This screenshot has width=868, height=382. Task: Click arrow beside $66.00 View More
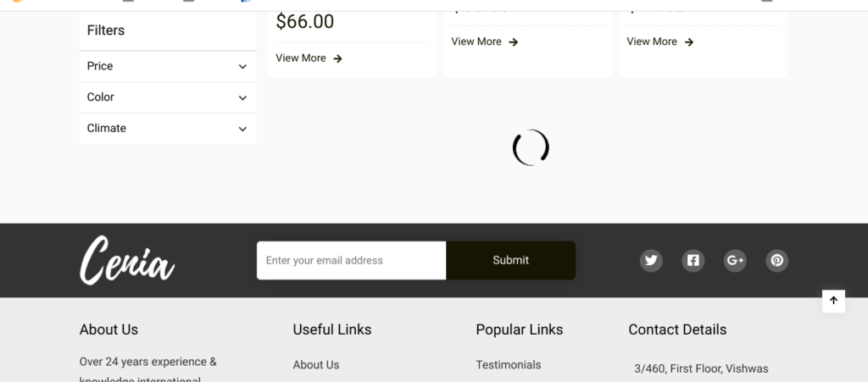tap(337, 58)
